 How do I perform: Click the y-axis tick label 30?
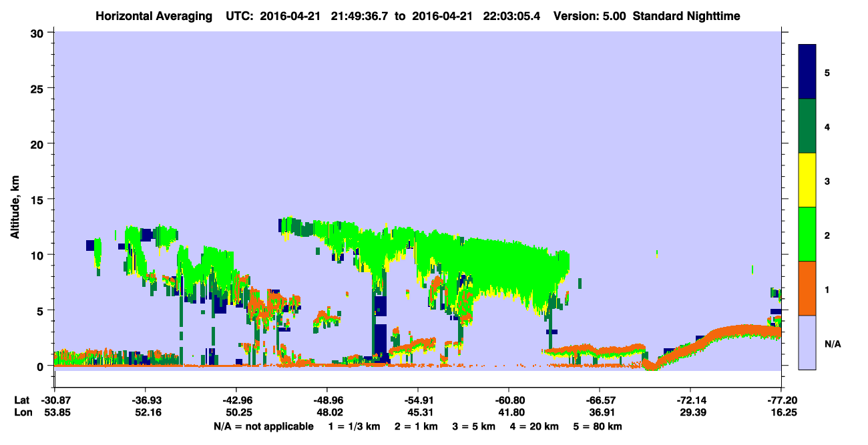(38, 33)
